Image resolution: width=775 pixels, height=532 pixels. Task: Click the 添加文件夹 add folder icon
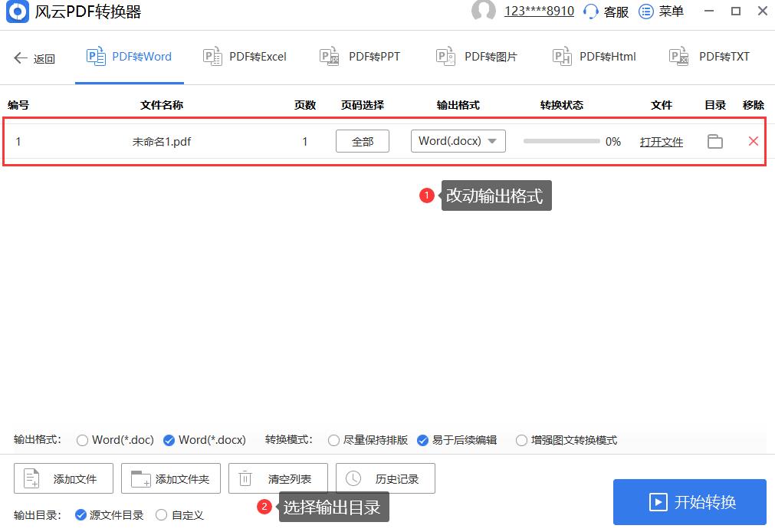(x=139, y=478)
